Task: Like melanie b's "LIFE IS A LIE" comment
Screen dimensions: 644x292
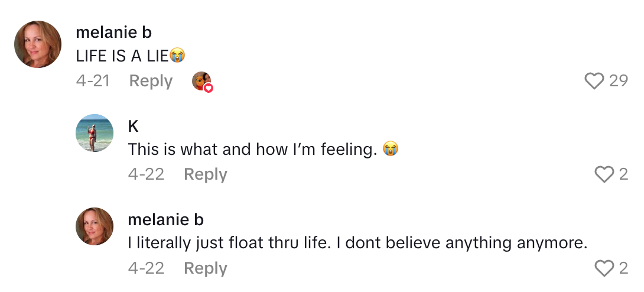Action: [x=594, y=81]
